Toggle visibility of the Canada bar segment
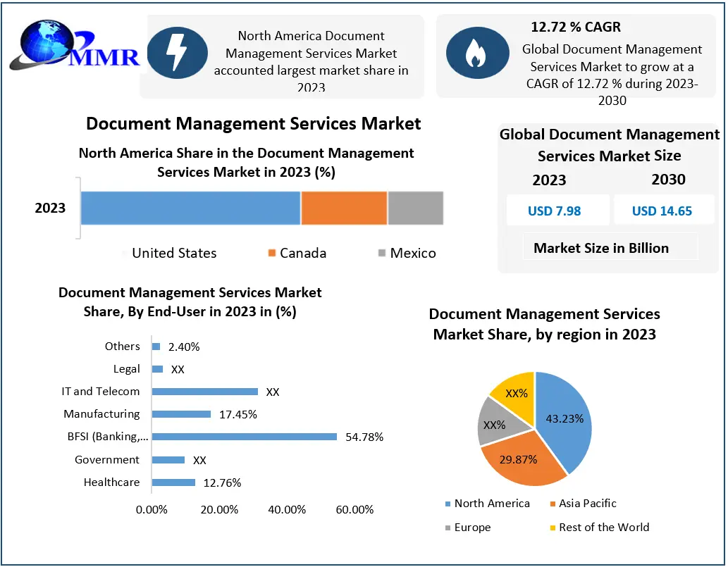Viewport: 728px width, 567px height. pos(343,207)
